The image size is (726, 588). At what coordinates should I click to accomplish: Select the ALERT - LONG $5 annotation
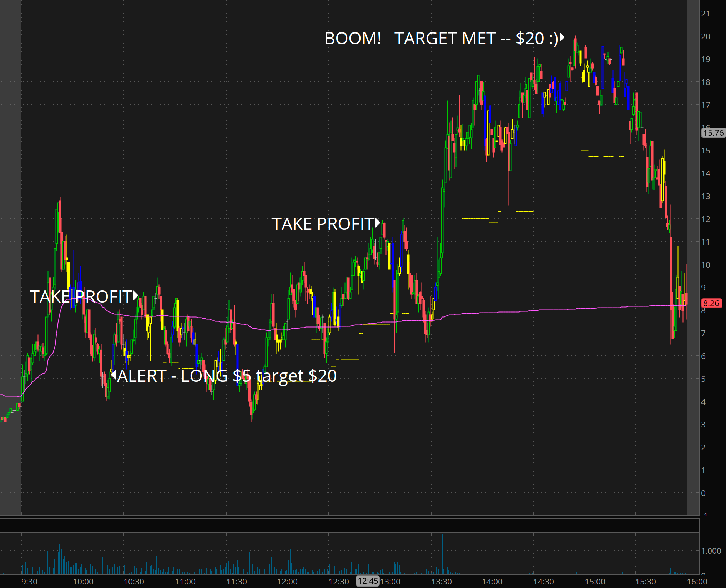[227, 376]
